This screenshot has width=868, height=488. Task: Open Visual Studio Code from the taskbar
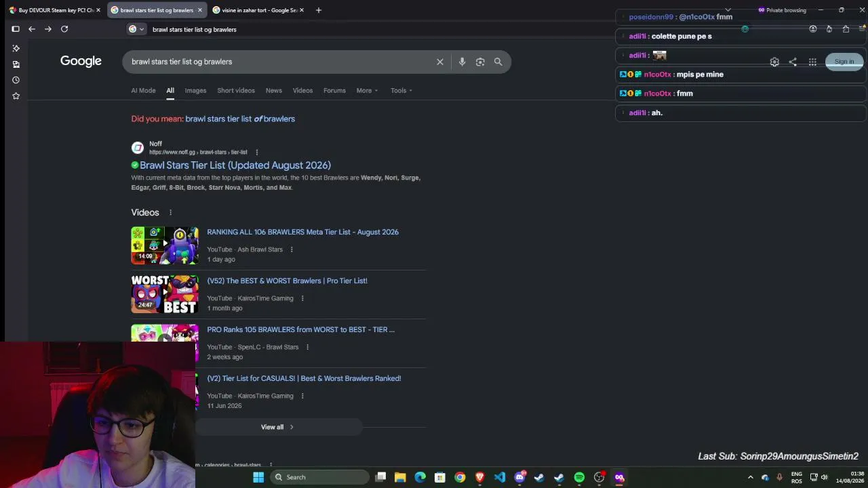[x=500, y=477]
